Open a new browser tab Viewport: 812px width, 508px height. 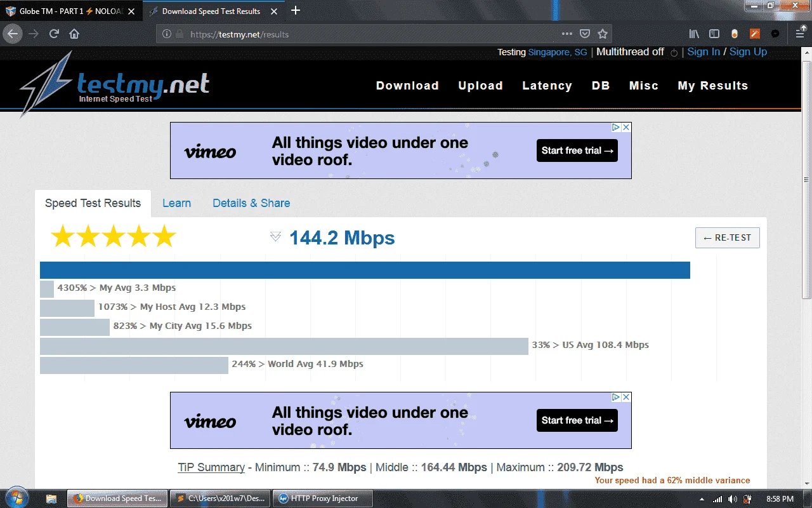point(296,11)
